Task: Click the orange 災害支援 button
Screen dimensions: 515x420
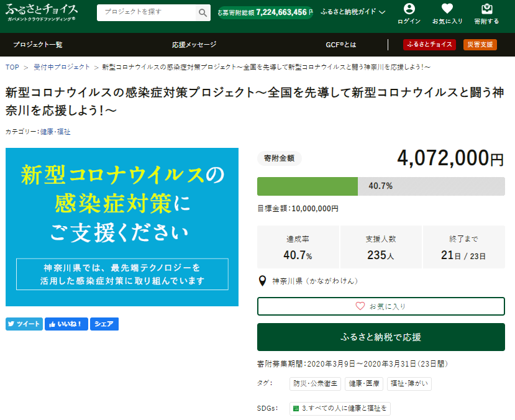Action: pos(480,45)
